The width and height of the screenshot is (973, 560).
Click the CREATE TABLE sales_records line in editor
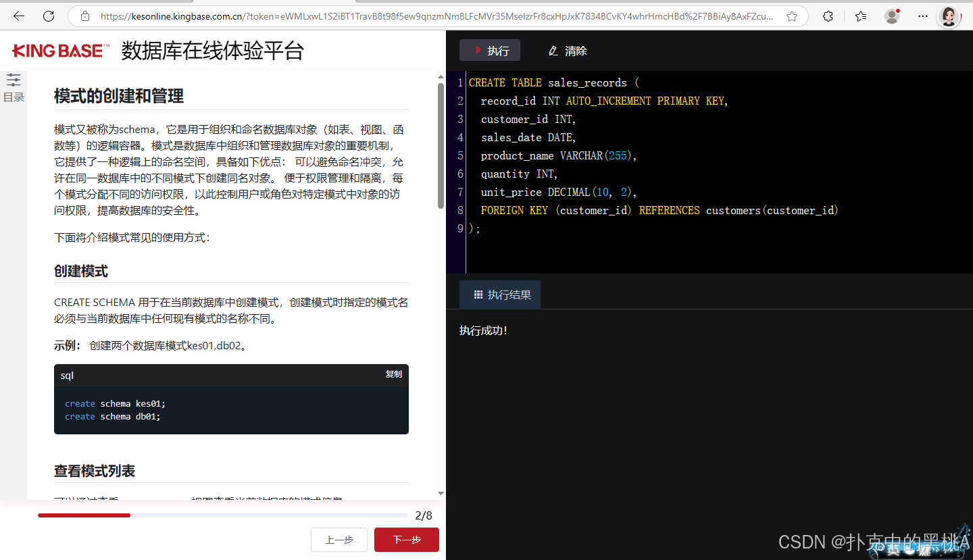pos(554,83)
